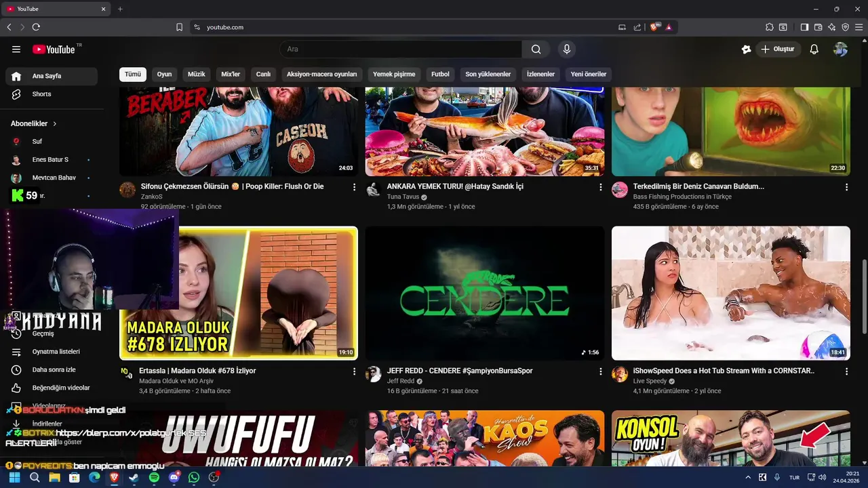Bookmark this page icon in address bar
The height and width of the screenshot is (488, 868).
[x=179, y=27]
